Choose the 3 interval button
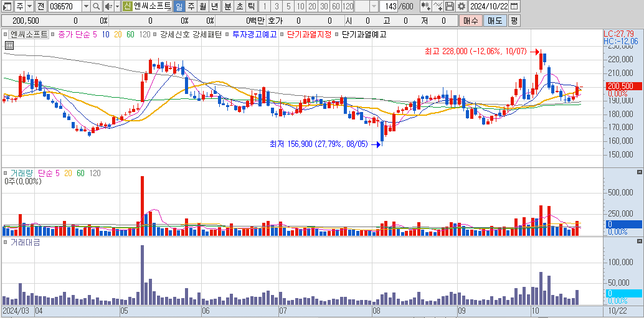 click(x=277, y=6)
